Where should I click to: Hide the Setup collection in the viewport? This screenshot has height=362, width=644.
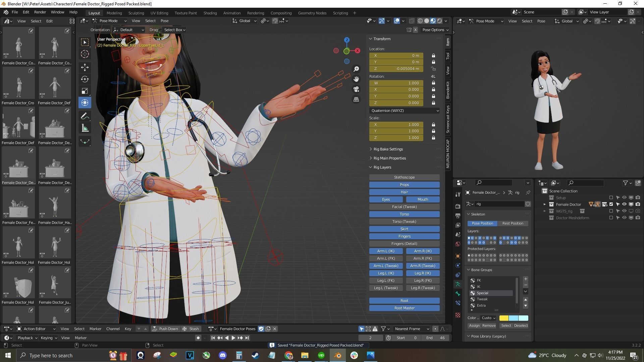pos(624,197)
